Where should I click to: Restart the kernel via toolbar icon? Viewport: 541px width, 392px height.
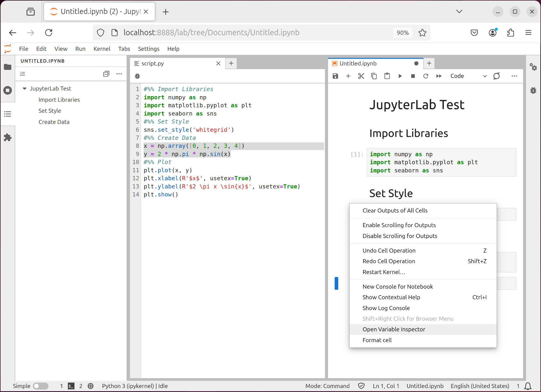[426, 76]
